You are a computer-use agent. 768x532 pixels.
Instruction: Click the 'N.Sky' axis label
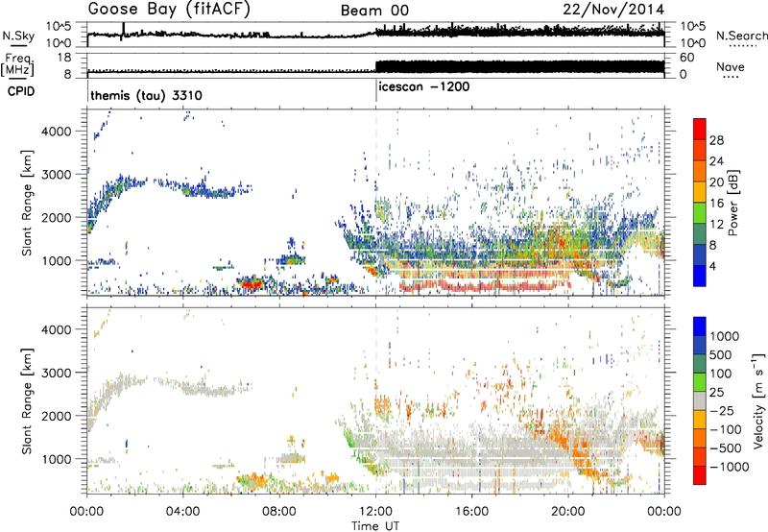pyautogui.click(x=18, y=36)
